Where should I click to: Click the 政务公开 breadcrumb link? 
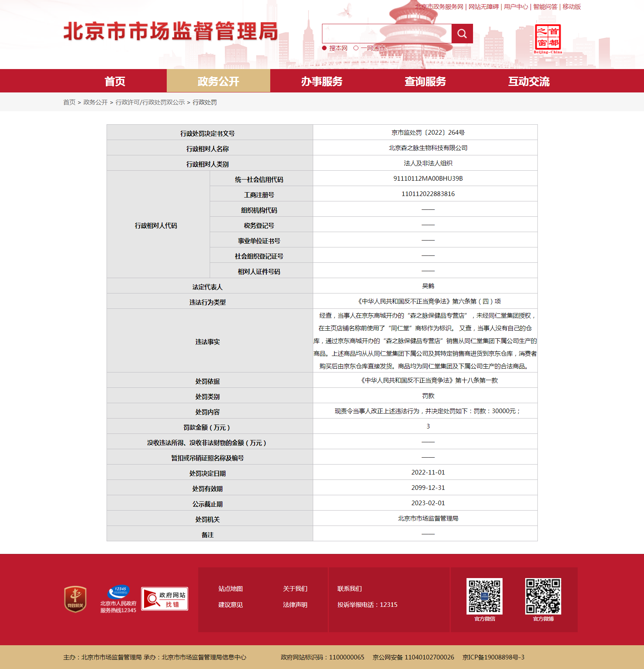coord(95,102)
